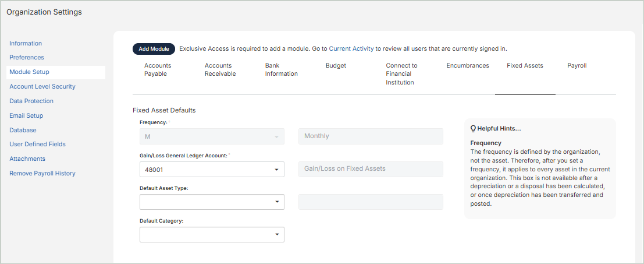Open the Accounts Receivable tab
This screenshot has height=264, width=644.
point(220,70)
